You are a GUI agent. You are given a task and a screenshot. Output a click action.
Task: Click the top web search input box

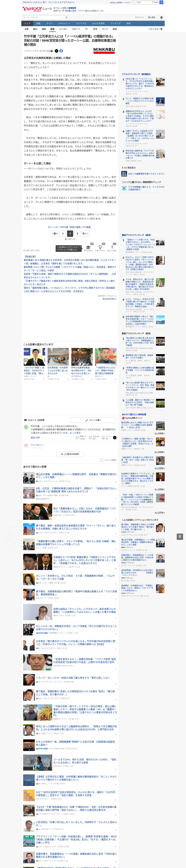pos(141,2)
